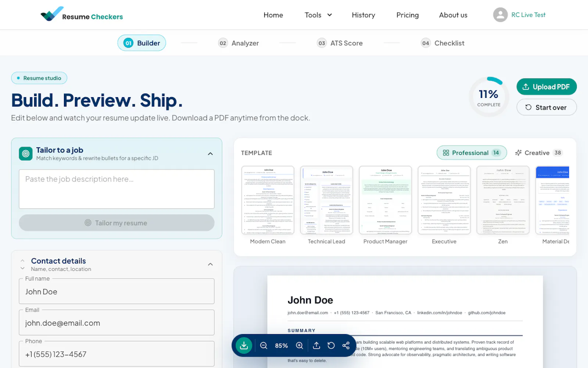Open the RC Live Test user avatar
Image resolution: width=588 pixels, height=368 pixels.
click(500, 15)
